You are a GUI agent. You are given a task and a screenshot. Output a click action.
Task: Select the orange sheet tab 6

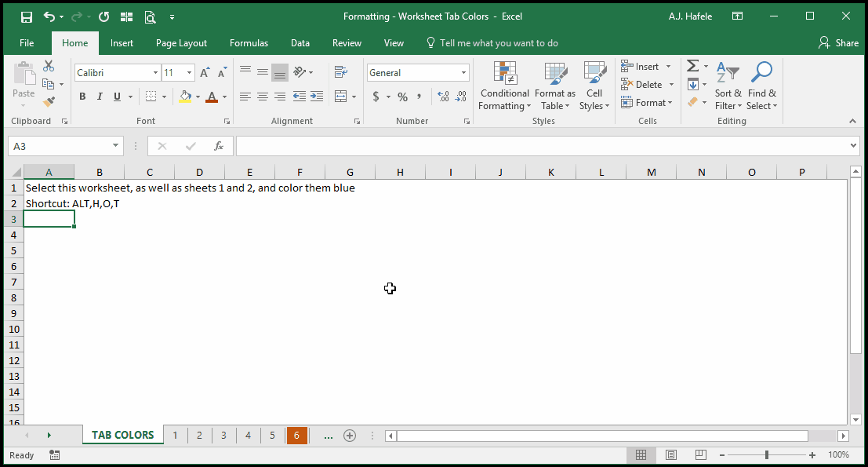[296, 436]
